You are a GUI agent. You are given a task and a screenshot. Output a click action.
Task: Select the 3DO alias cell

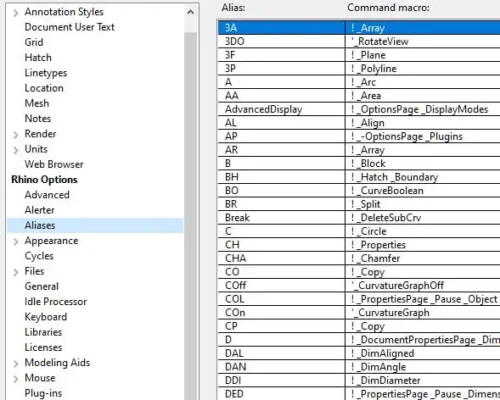pos(282,41)
